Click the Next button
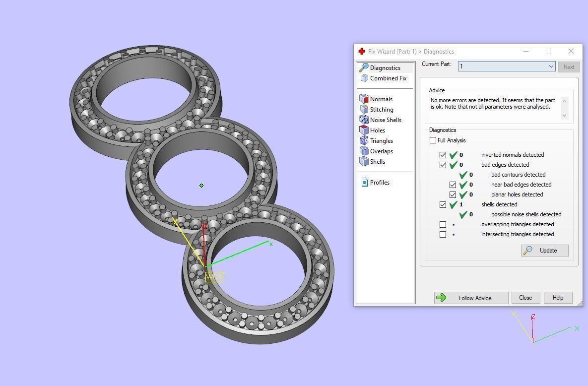 coord(569,67)
